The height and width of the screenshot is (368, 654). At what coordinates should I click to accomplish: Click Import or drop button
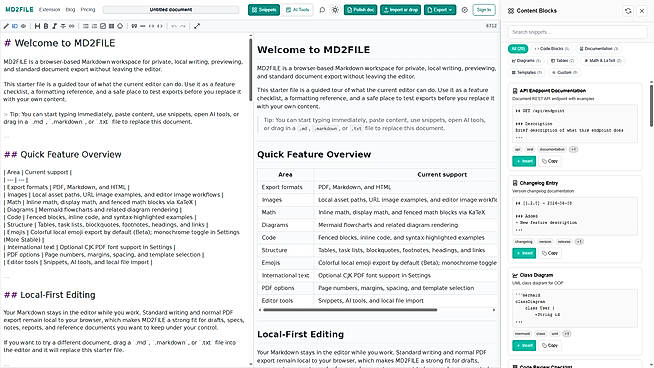pos(400,10)
